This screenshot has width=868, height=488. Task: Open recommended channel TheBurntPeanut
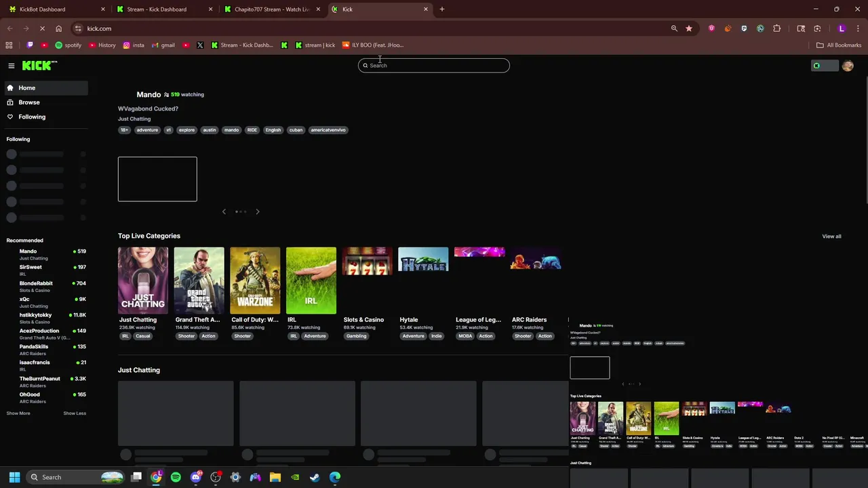click(x=46, y=382)
